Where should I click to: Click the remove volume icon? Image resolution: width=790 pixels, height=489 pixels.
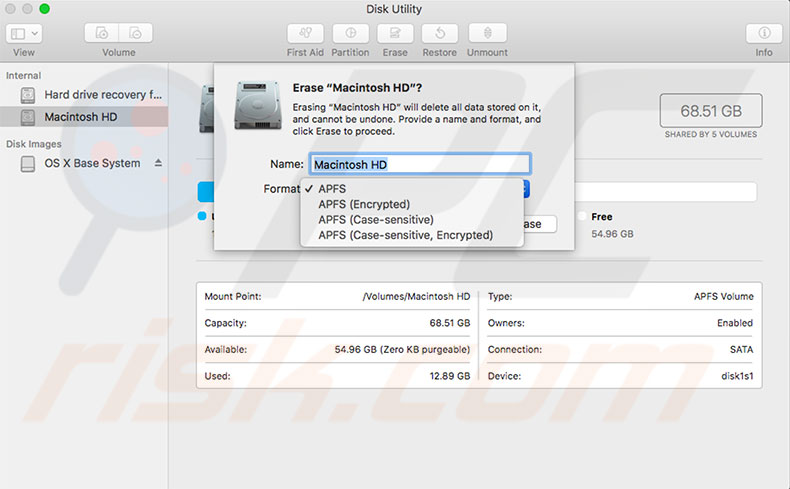136,33
